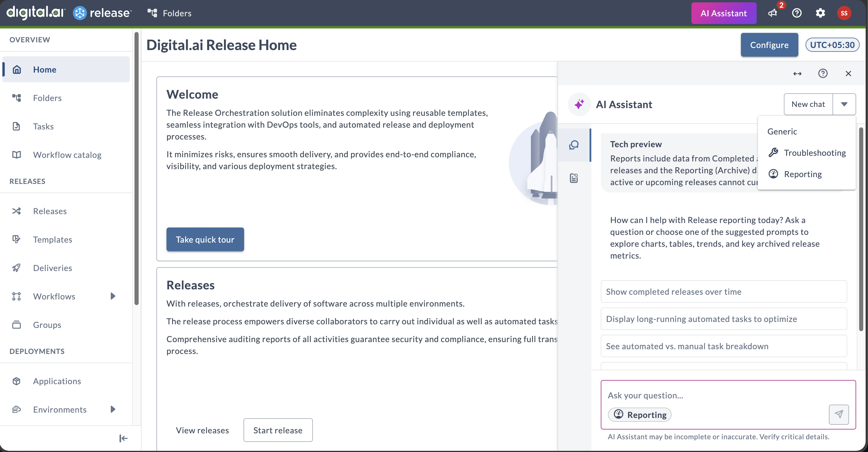Close the AI Assistant panel
868x452 pixels.
click(x=848, y=73)
